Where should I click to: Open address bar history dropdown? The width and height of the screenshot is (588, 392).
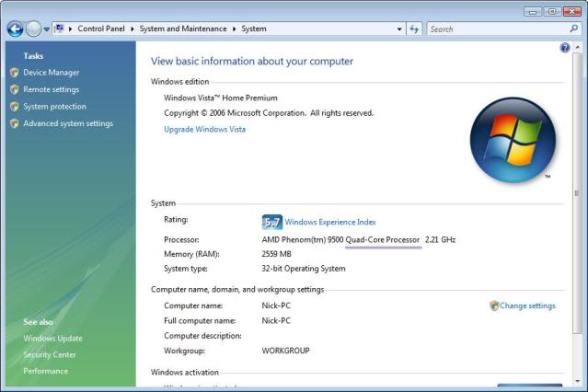pos(399,29)
